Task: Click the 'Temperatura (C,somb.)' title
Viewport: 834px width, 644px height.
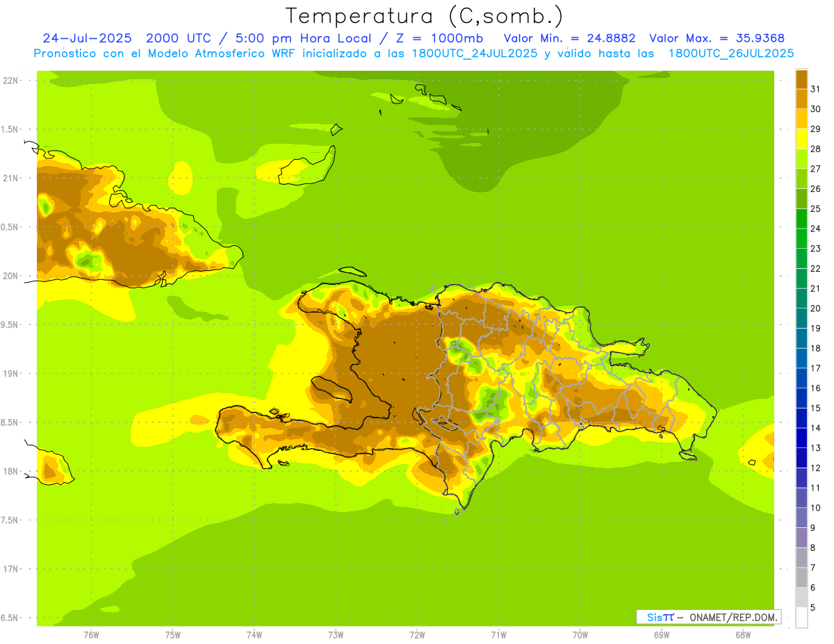Action: (424, 15)
